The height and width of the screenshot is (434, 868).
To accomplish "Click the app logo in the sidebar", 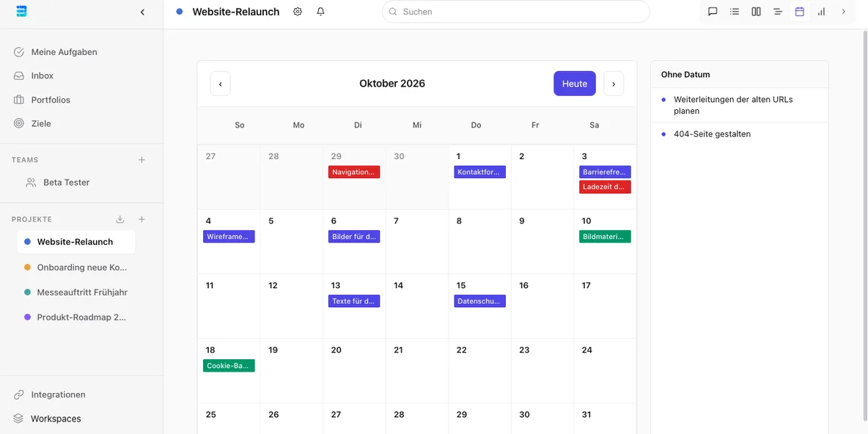I will pyautogui.click(x=22, y=12).
